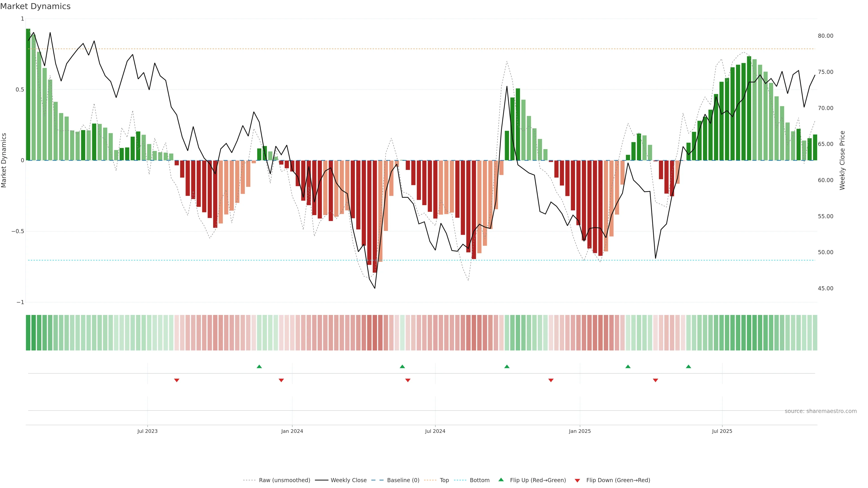
Task: Click flip-down marker just before Jan 2024
Action: (281, 380)
